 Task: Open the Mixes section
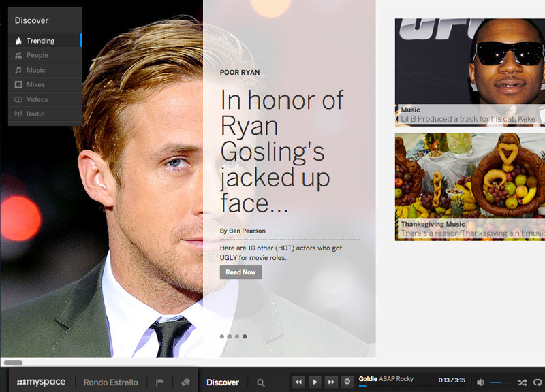tap(45, 84)
